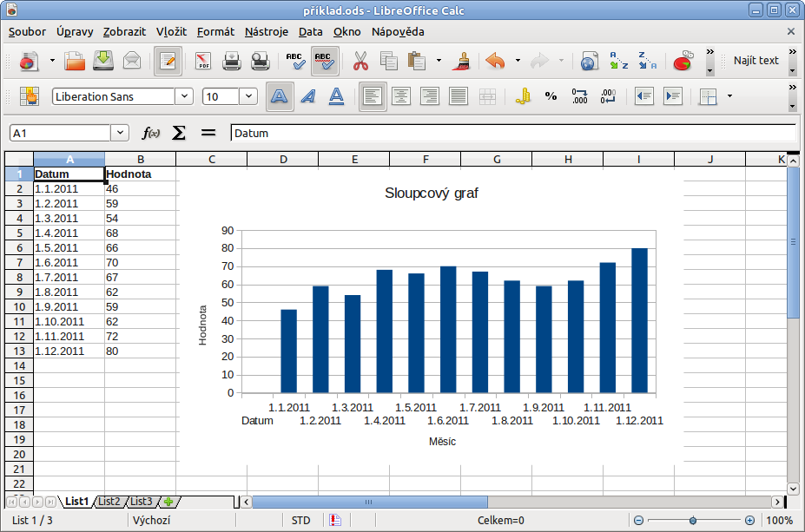Screen dimensions: 805x532
Task: Toggle Center Horizontally alignment
Action: pos(401,96)
